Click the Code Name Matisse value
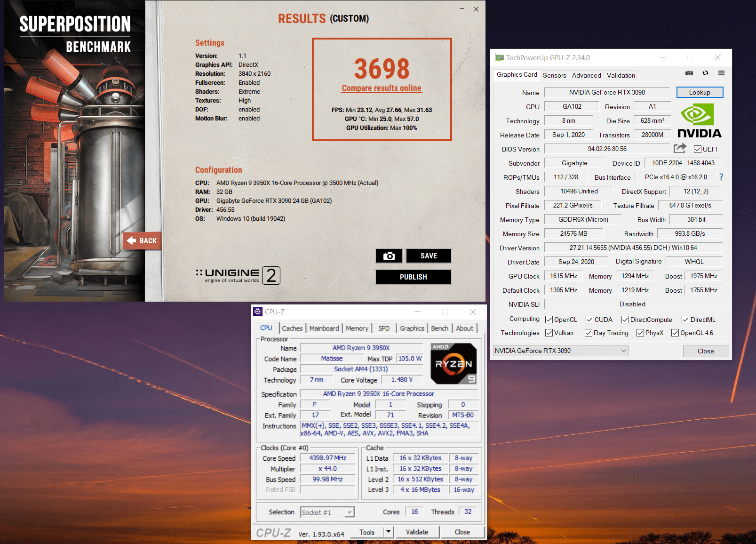Viewport: 756px width, 544px height. (x=332, y=359)
